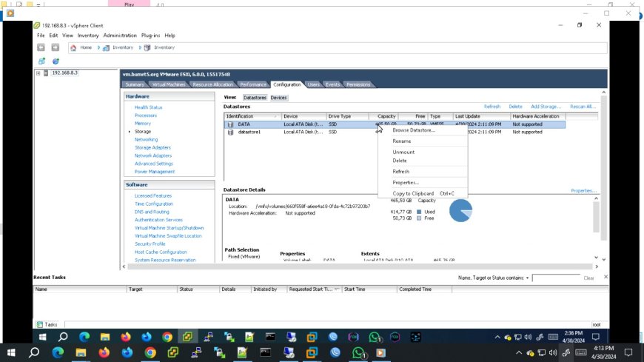
Task: Click the scroll-down arrow in Datastore Details
Action: [596, 258]
